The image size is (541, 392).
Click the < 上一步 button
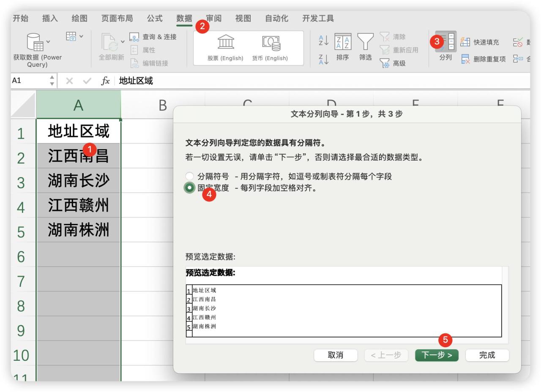coord(386,355)
